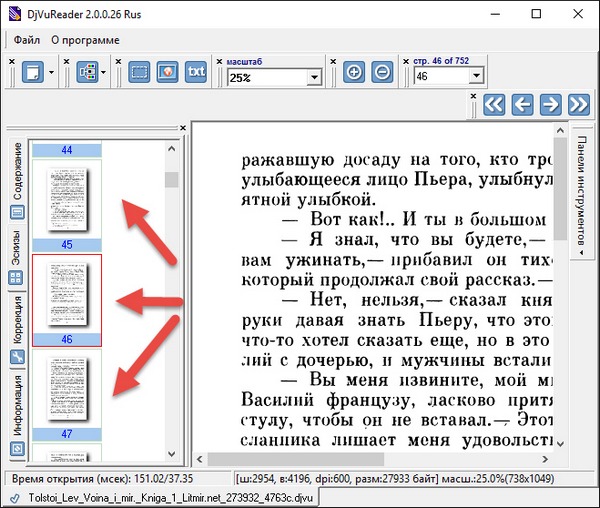Open the page layout mode dropdown arrow
The width and height of the screenshot is (600, 508).
point(51,72)
